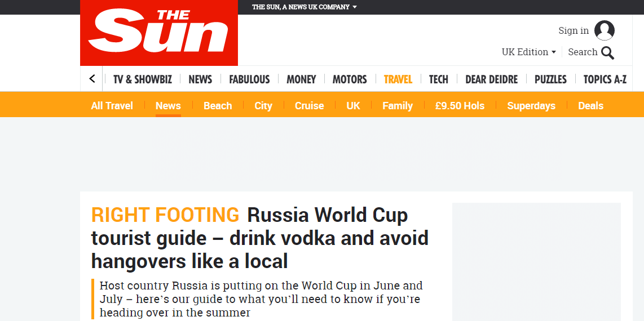The width and height of the screenshot is (644, 321).
Task: Navigate to the Motors section
Action: click(x=350, y=79)
